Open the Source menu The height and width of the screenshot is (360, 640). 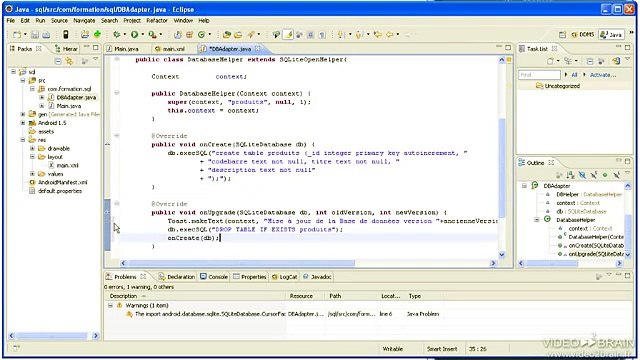(59, 20)
